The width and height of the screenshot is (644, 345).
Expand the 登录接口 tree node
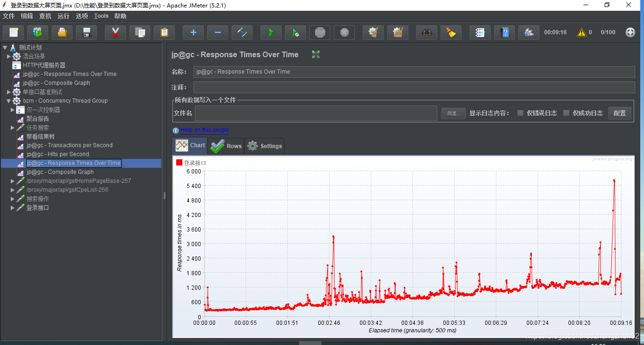(13, 208)
